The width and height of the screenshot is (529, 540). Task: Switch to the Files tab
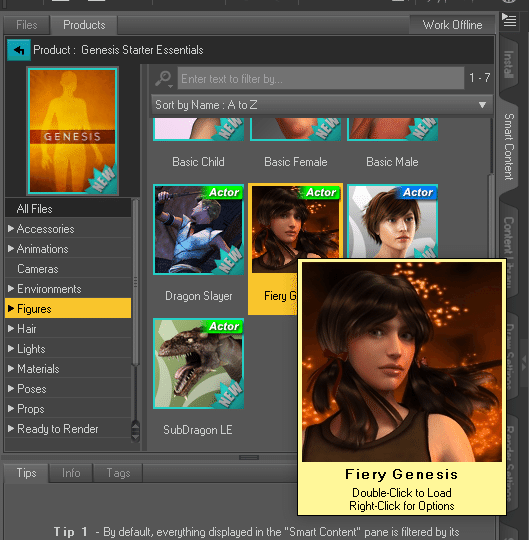[27, 25]
